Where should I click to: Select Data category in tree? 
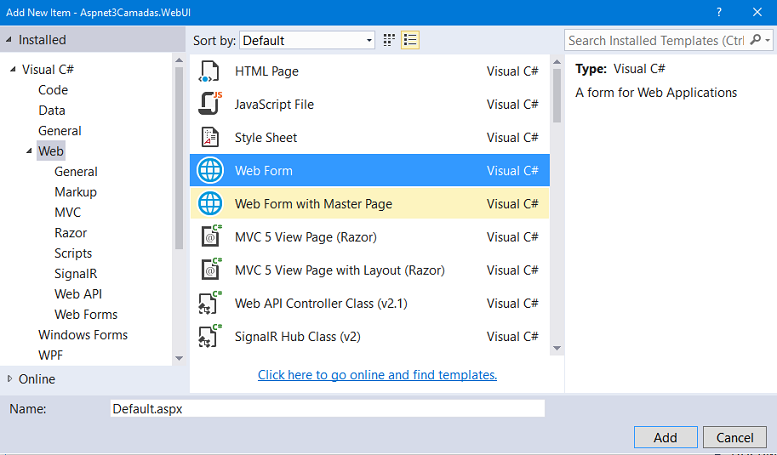pos(52,110)
